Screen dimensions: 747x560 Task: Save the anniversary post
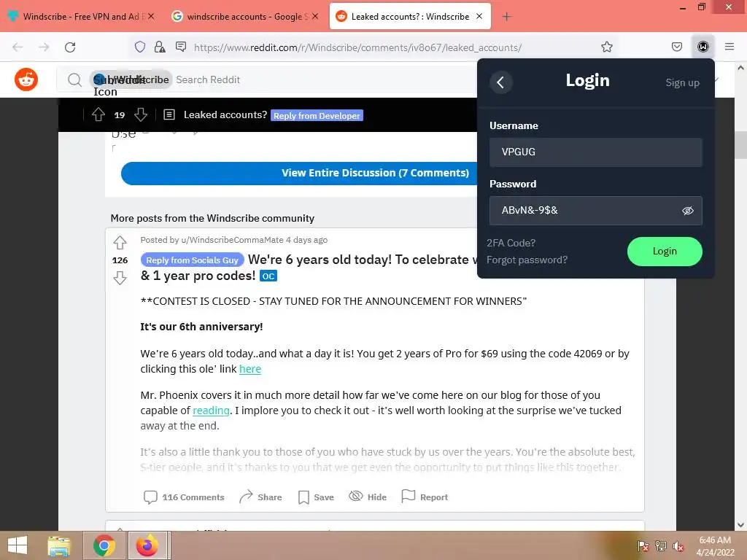point(316,497)
